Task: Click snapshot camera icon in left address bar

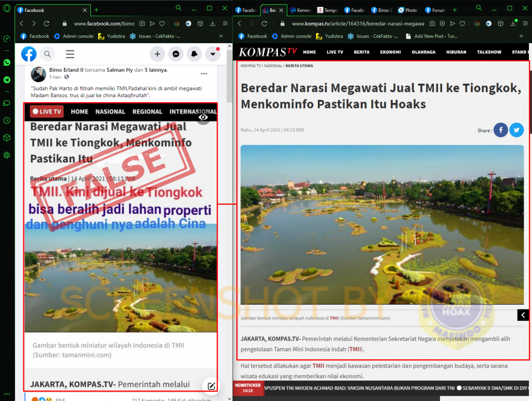Action: click(x=142, y=23)
